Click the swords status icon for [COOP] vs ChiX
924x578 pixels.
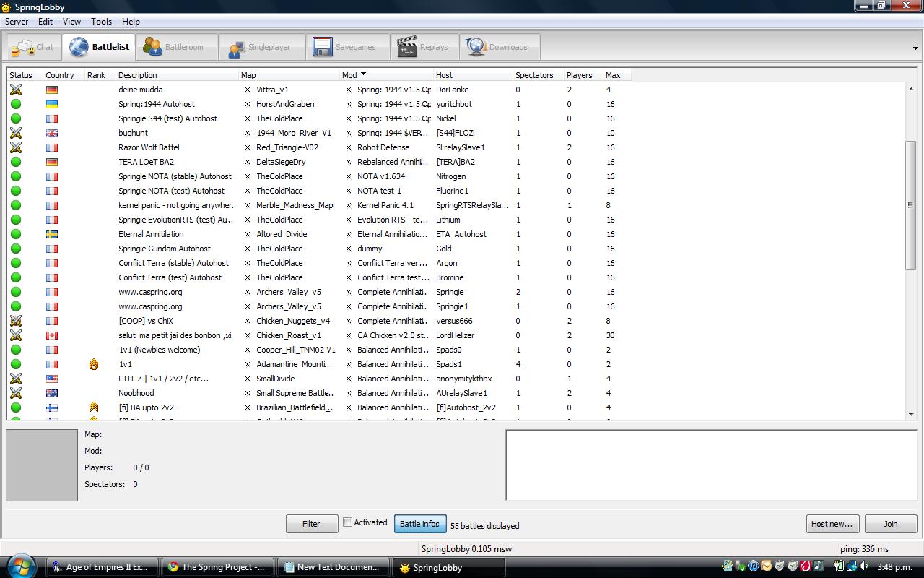click(x=15, y=321)
